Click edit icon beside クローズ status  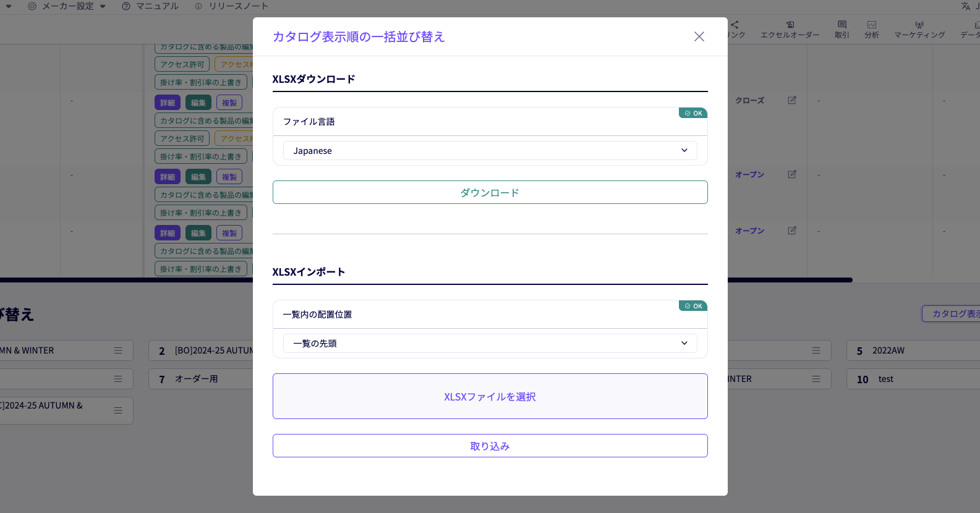pyautogui.click(x=792, y=100)
